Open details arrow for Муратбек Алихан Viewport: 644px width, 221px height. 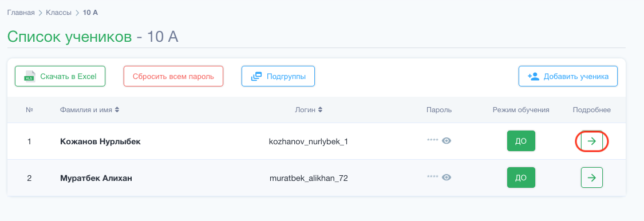coord(591,177)
